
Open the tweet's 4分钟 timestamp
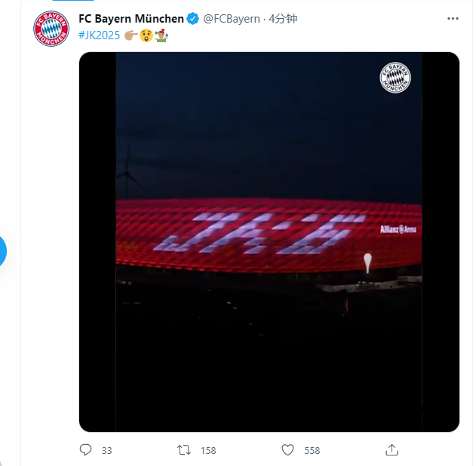coord(283,18)
